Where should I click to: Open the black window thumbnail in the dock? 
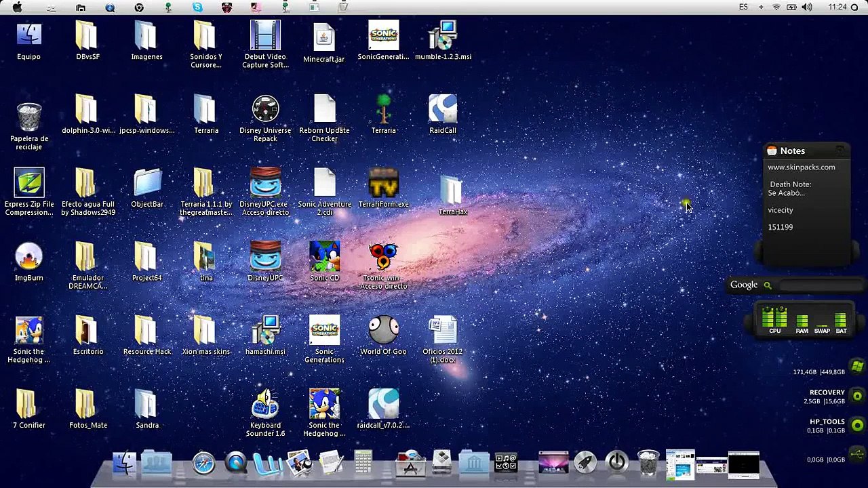[x=744, y=464]
